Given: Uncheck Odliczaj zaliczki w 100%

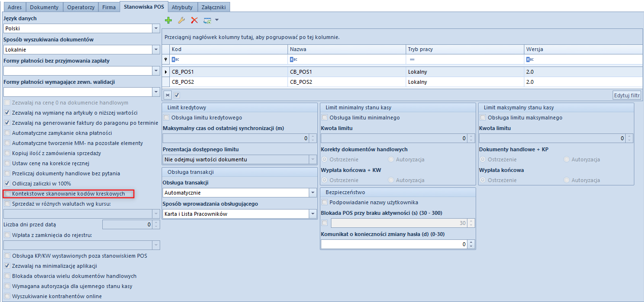Looking at the screenshot, I should point(7,184).
